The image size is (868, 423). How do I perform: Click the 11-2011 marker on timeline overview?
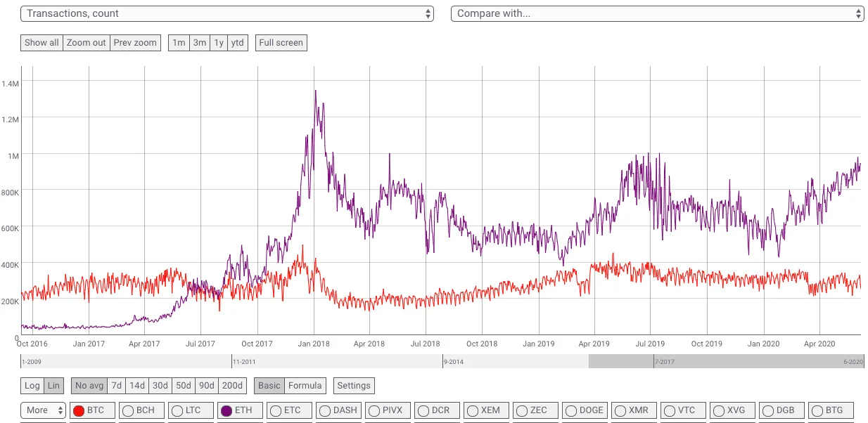[x=244, y=361]
